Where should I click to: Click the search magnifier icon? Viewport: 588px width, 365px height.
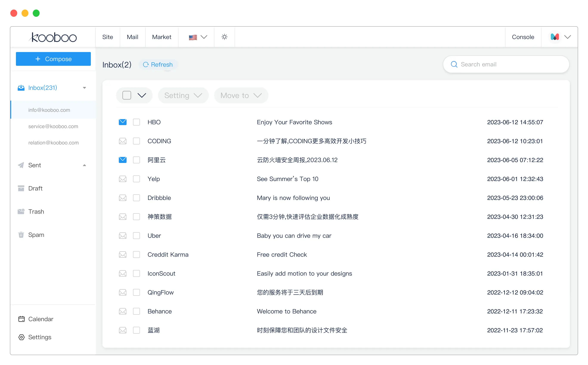pos(454,64)
